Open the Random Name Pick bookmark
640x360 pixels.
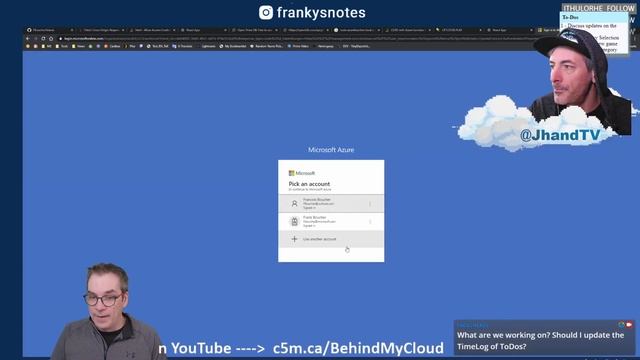click(x=267, y=46)
